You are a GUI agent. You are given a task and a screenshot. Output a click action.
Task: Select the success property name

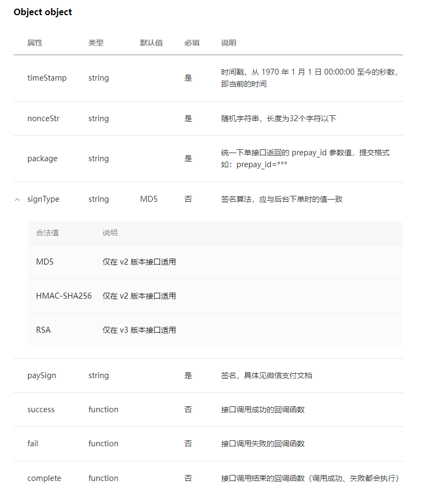point(41,410)
